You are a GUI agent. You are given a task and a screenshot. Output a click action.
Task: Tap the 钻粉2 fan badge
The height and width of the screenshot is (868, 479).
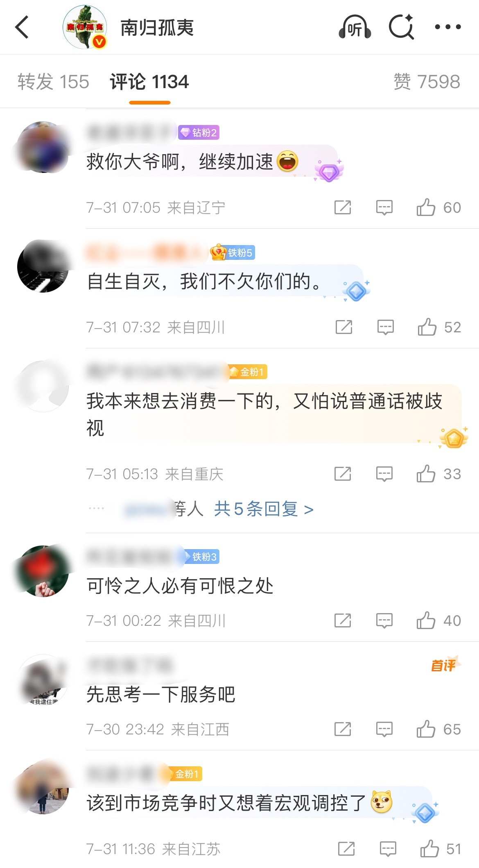[x=199, y=132]
